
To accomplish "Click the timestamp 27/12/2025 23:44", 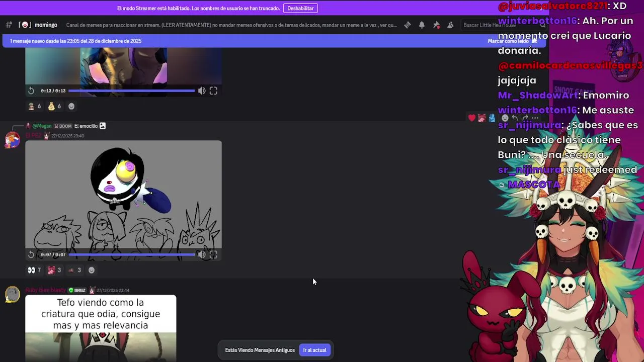I will [x=113, y=290].
